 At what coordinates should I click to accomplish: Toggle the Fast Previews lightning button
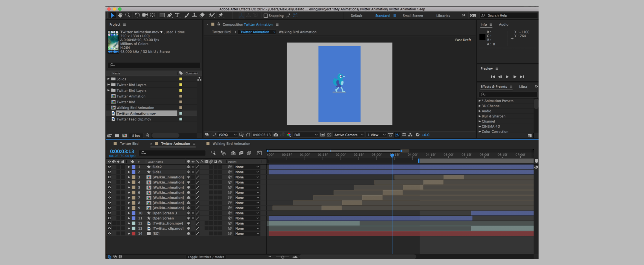pos(397,135)
